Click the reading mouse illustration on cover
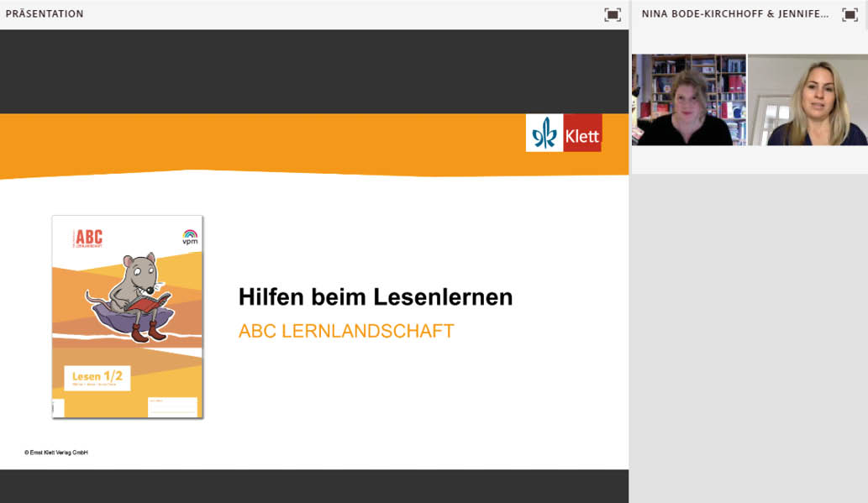 coord(131,298)
